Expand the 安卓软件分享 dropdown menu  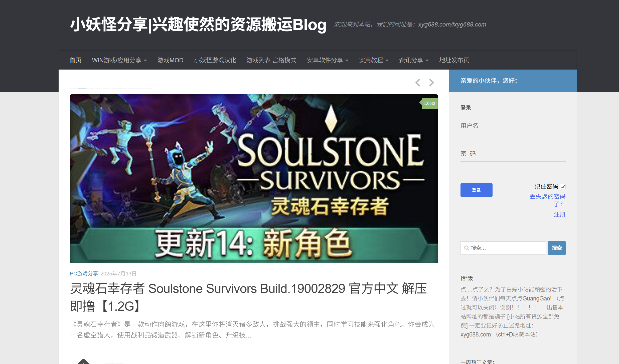tap(328, 60)
